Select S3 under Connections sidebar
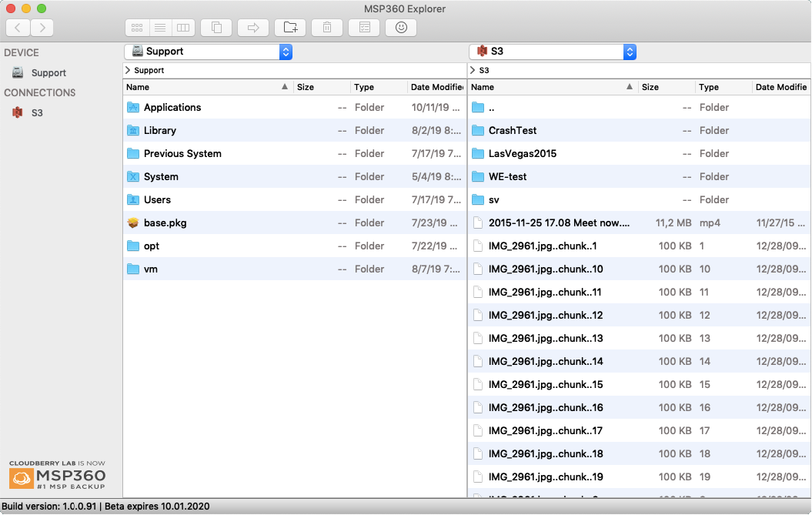The height and width of the screenshot is (515, 812). point(36,112)
